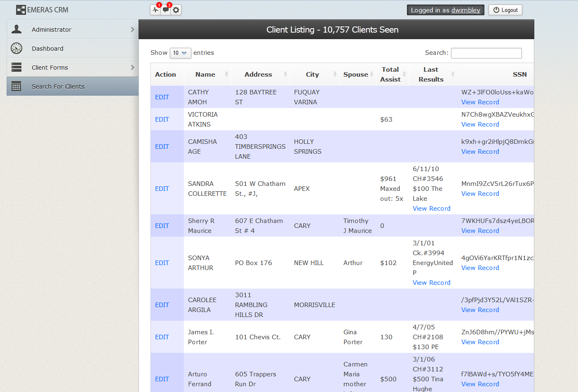This screenshot has width=578, height=392.
Task: Click the EMERAS CRM logo icon
Action: (x=21, y=10)
